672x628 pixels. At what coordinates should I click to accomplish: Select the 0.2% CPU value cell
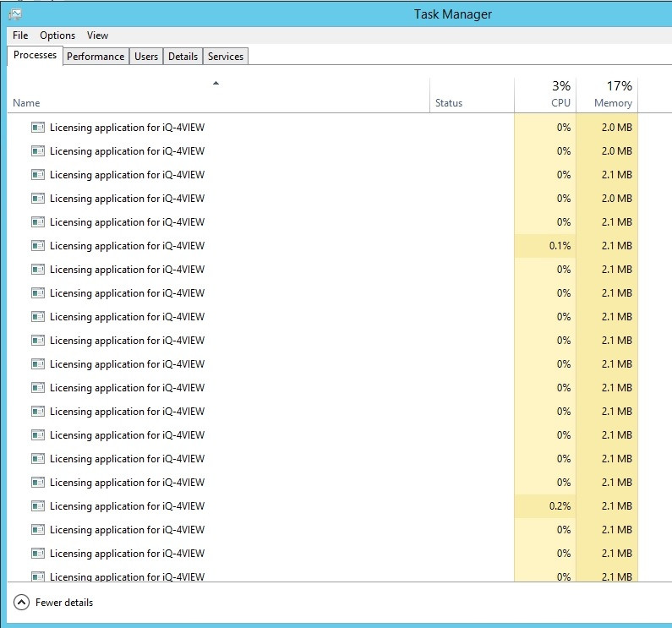(545, 505)
